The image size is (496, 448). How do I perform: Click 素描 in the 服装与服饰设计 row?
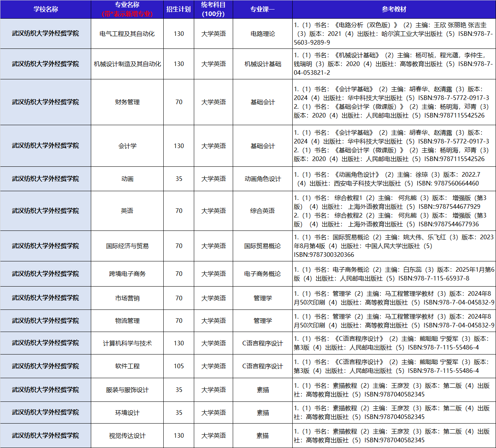click(262, 390)
